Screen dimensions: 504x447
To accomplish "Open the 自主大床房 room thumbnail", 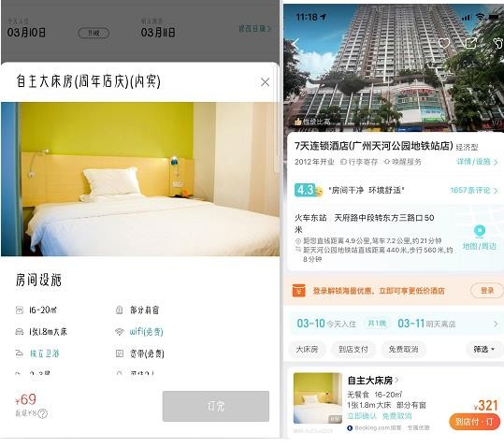I will coord(318,398).
